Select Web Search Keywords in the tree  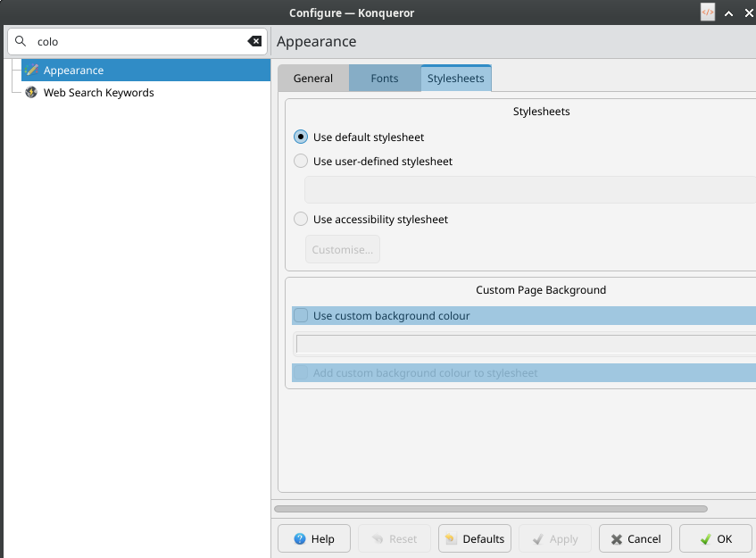98,93
